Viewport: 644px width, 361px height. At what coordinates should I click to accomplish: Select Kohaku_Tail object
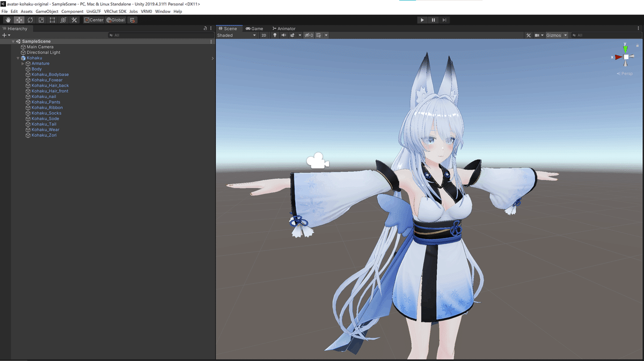click(44, 124)
